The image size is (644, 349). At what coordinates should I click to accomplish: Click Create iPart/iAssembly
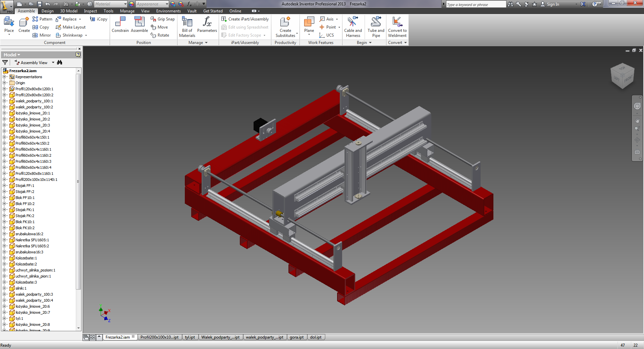[245, 19]
